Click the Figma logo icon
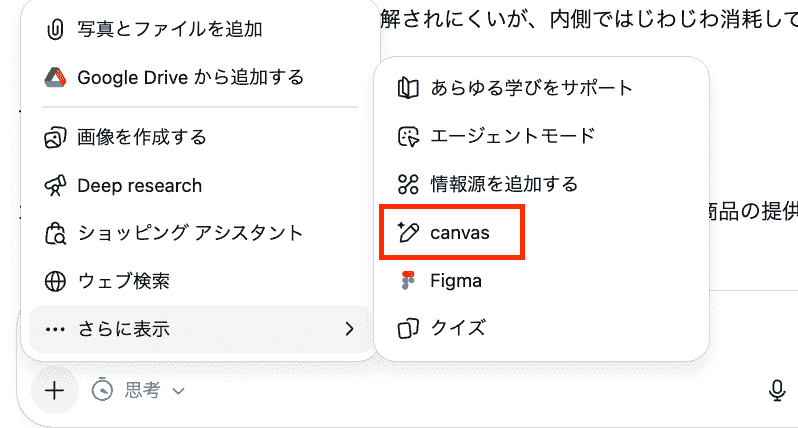Screen dimensions: 798x428 coord(407,281)
